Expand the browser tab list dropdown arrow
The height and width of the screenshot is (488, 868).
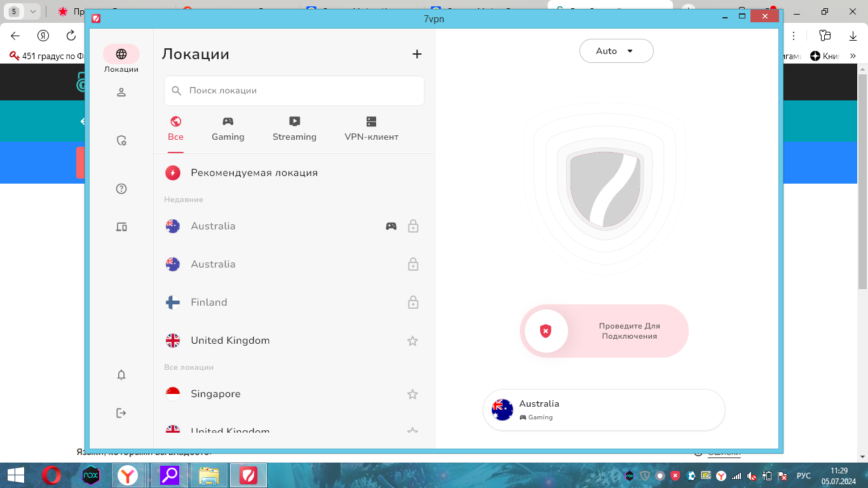pos(33,11)
